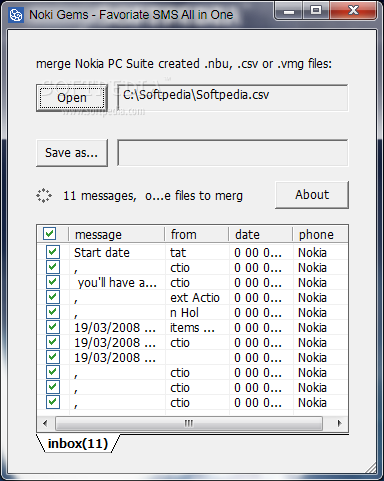
Task: Click the Noki Gems app icon in title bar
Action: click(16, 15)
